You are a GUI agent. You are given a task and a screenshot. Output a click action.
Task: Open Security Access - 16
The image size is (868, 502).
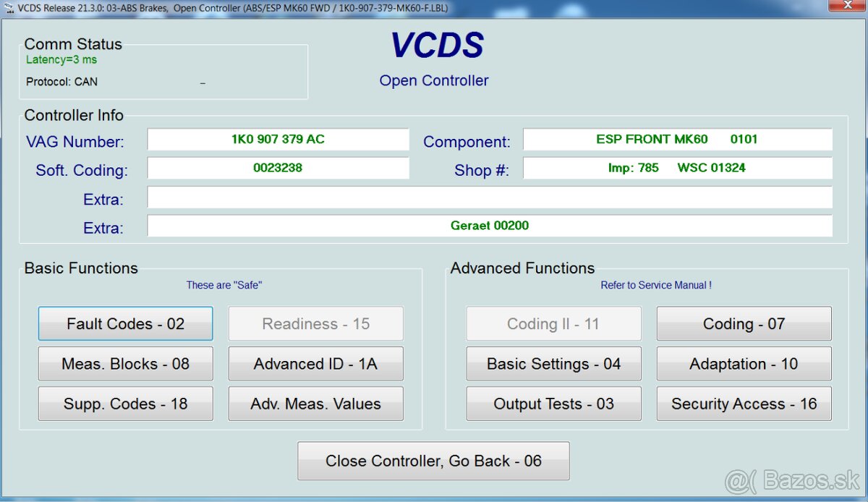(x=744, y=404)
